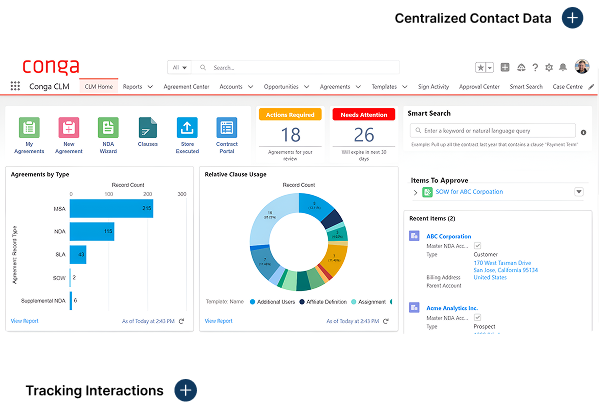Click View Report under Agreements by Type
599x409 pixels.
pos(24,321)
